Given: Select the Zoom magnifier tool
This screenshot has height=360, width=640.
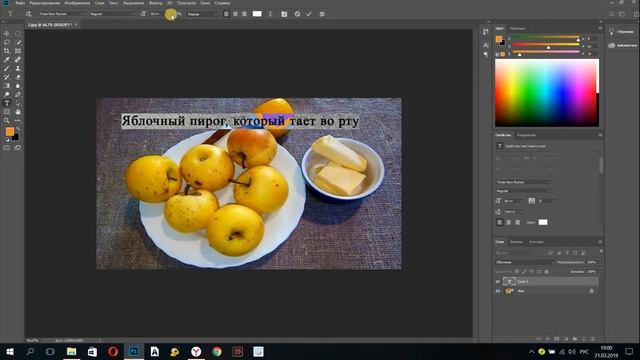Looking at the screenshot, I should pos(7,121).
